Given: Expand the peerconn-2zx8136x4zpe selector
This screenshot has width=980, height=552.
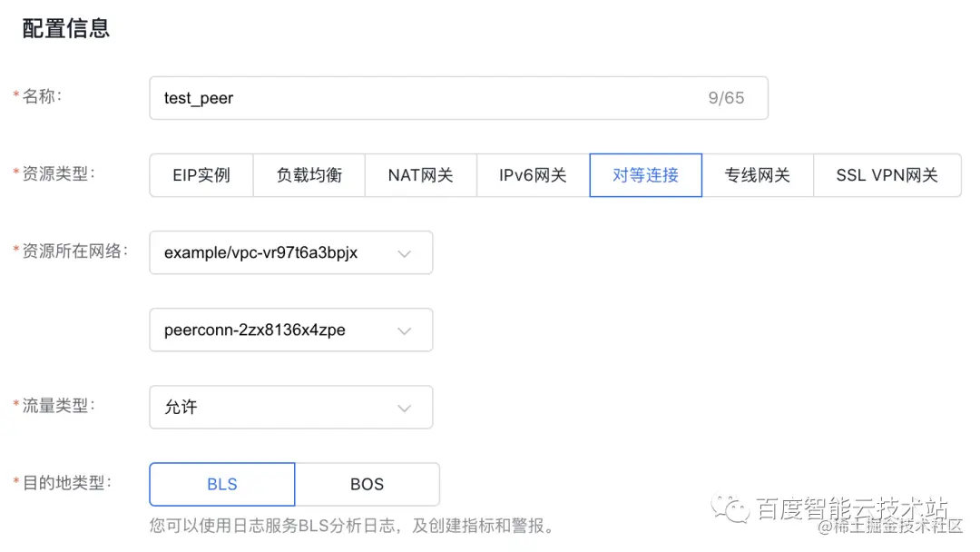Looking at the screenshot, I should (290, 330).
